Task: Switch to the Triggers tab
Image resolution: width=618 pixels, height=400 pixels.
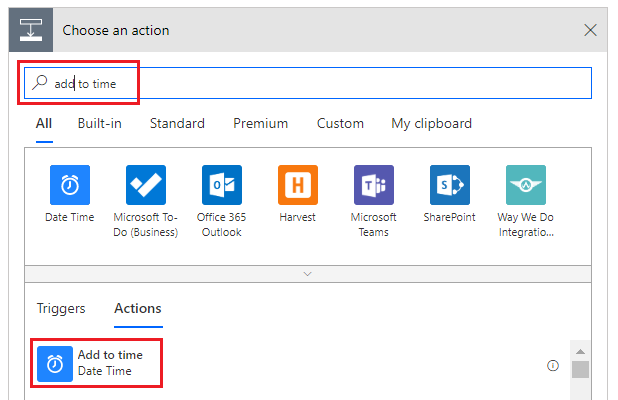Action: 61,309
